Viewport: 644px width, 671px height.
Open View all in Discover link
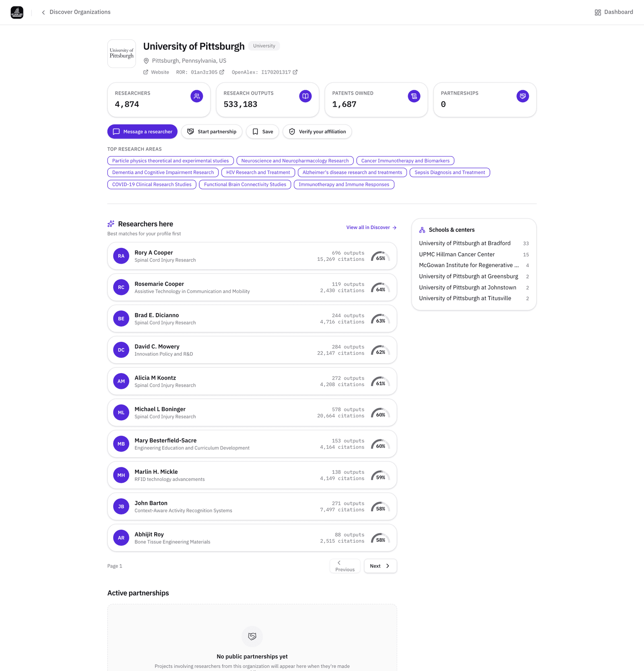coord(372,227)
